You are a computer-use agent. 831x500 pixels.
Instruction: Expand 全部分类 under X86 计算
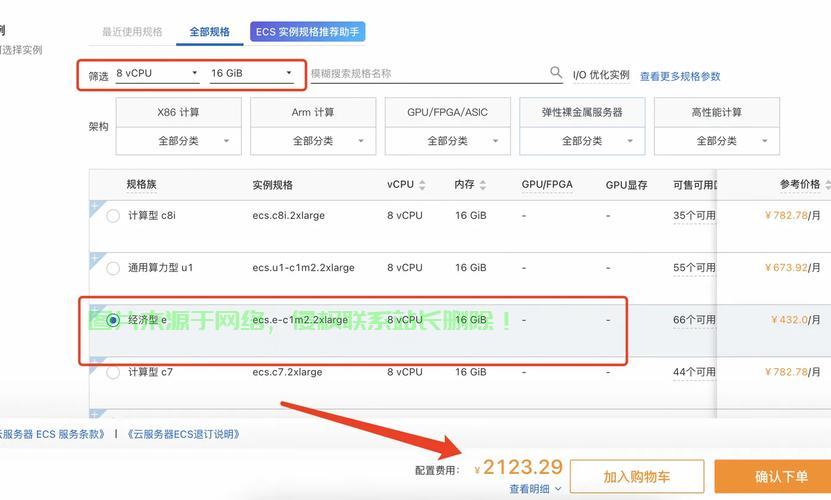click(x=179, y=141)
